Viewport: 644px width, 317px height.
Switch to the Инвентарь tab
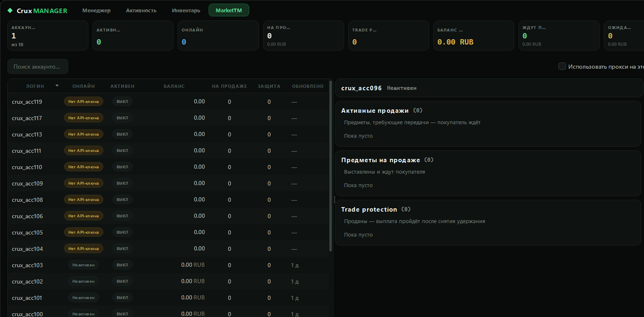[186, 10]
